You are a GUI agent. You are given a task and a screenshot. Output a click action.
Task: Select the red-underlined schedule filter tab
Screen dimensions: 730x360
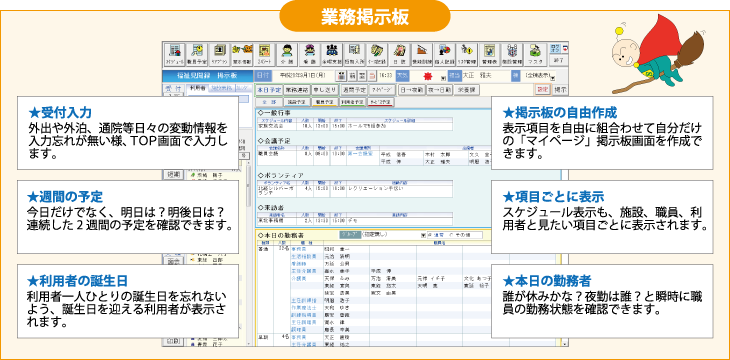(380, 102)
